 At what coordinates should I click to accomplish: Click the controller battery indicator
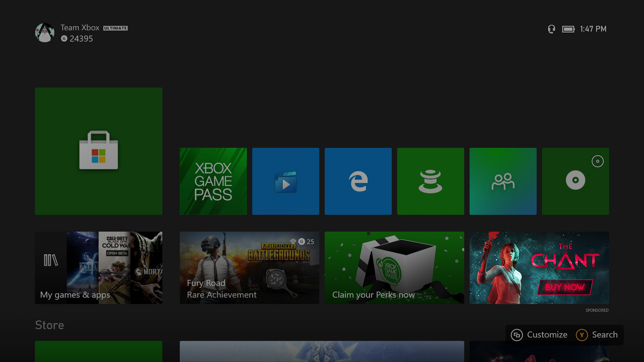(568, 29)
